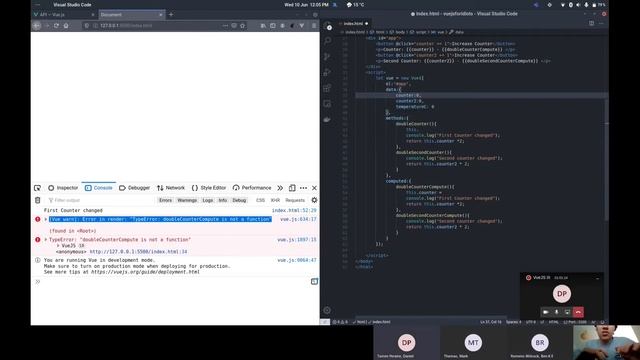Screen dimensions: 640x360
Task: Go back with the browser back arrow
Action: click(37, 25)
